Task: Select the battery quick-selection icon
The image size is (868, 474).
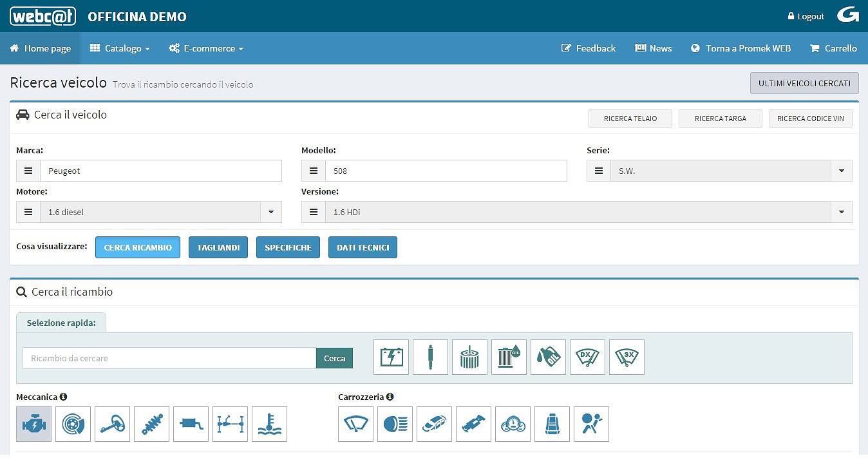Action: pos(391,357)
